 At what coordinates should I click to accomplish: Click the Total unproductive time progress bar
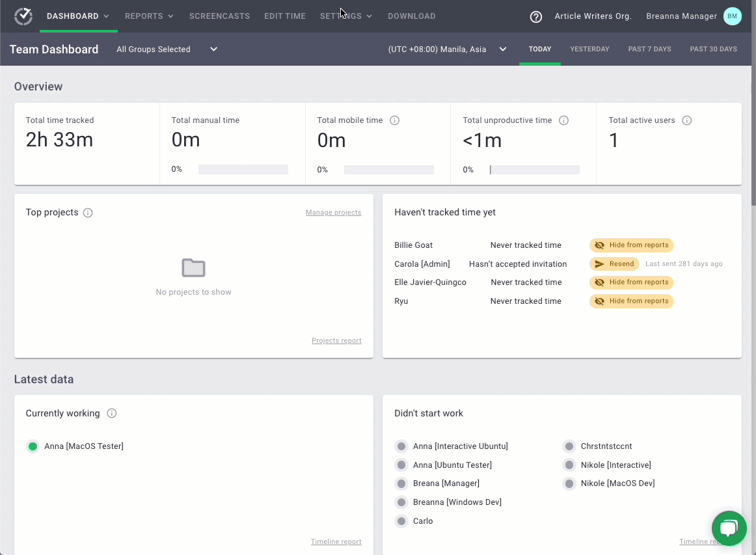[534, 170]
